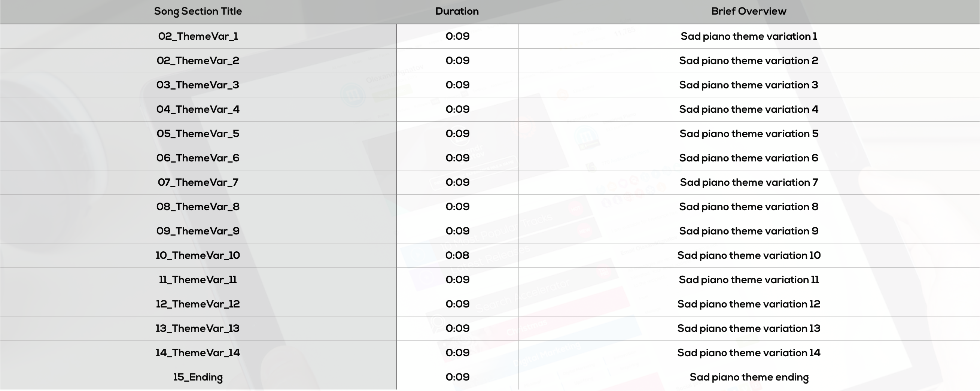Select the 12_ThemeVar_12 title cell
The height and width of the screenshot is (391, 980).
[x=198, y=304]
